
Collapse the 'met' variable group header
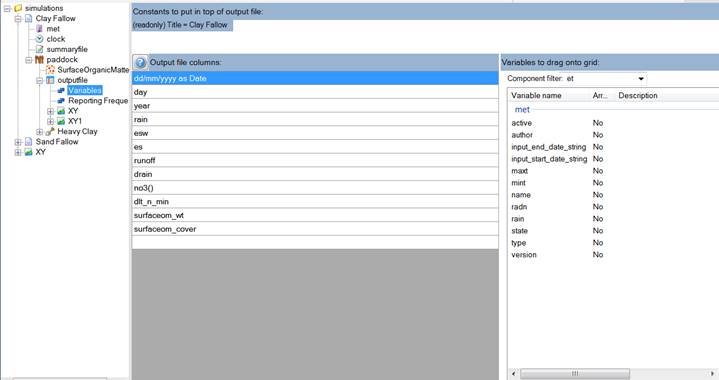coord(522,110)
